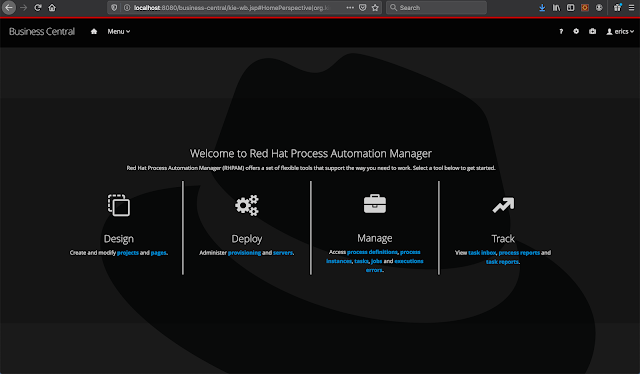
Task: Click the Manage briefcase icon
Action: click(375, 204)
